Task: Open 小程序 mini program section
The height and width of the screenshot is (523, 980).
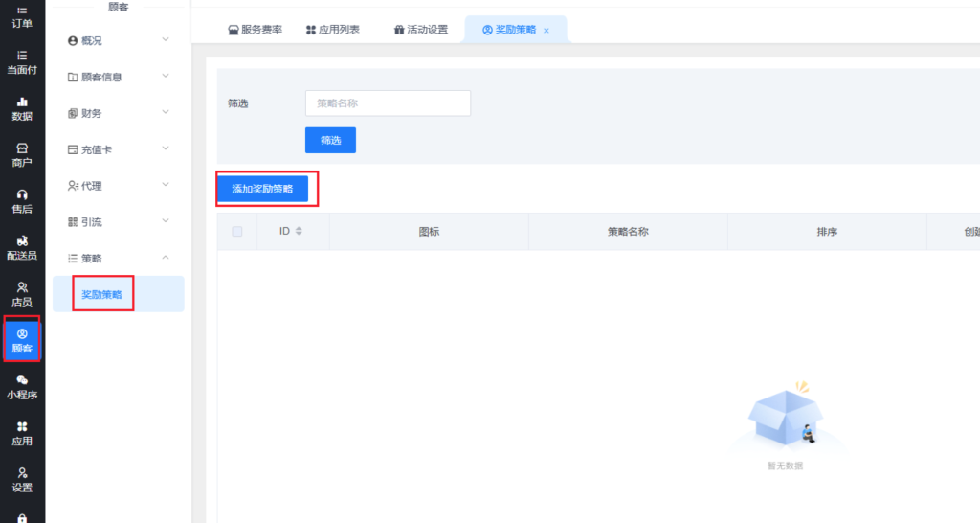Action: pyautogui.click(x=22, y=387)
